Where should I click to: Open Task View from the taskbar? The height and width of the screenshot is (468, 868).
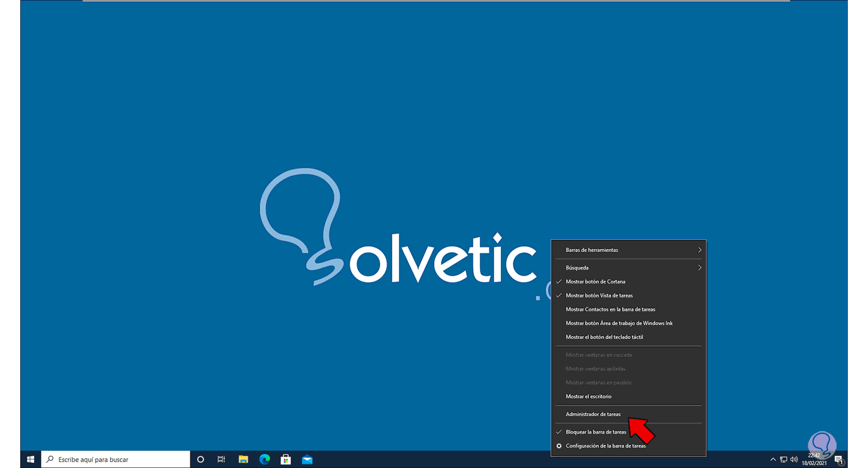(x=220, y=459)
